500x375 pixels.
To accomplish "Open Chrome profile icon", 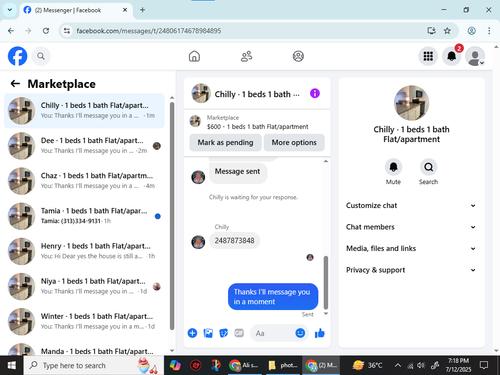I will [471, 31].
